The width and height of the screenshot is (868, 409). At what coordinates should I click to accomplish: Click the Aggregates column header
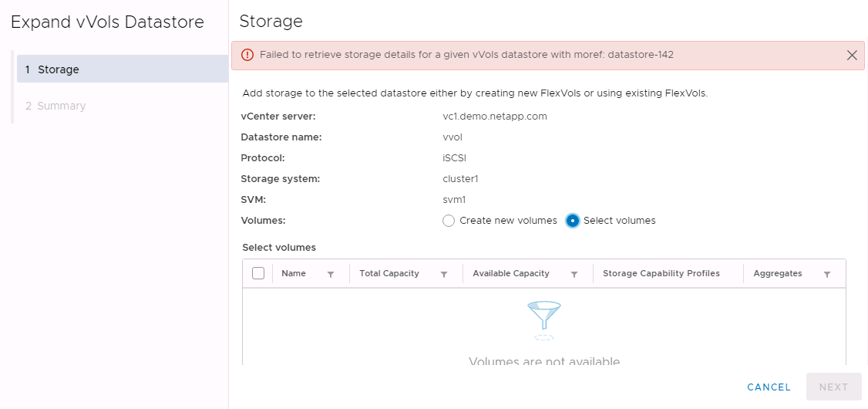(778, 273)
